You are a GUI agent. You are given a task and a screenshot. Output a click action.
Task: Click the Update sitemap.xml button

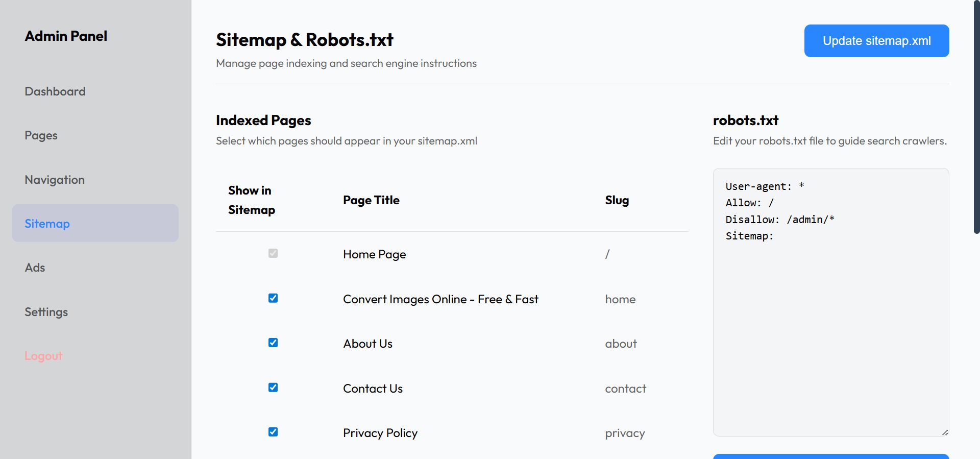point(876,41)
